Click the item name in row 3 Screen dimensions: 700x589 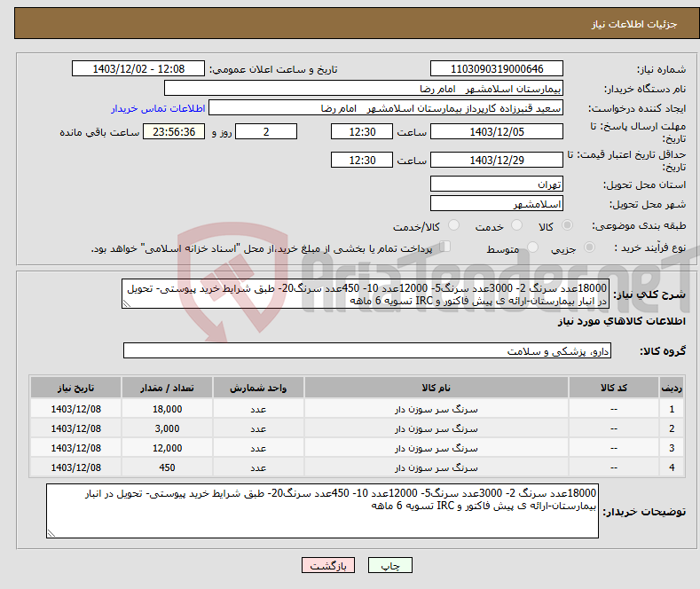[x=437, y=448]
